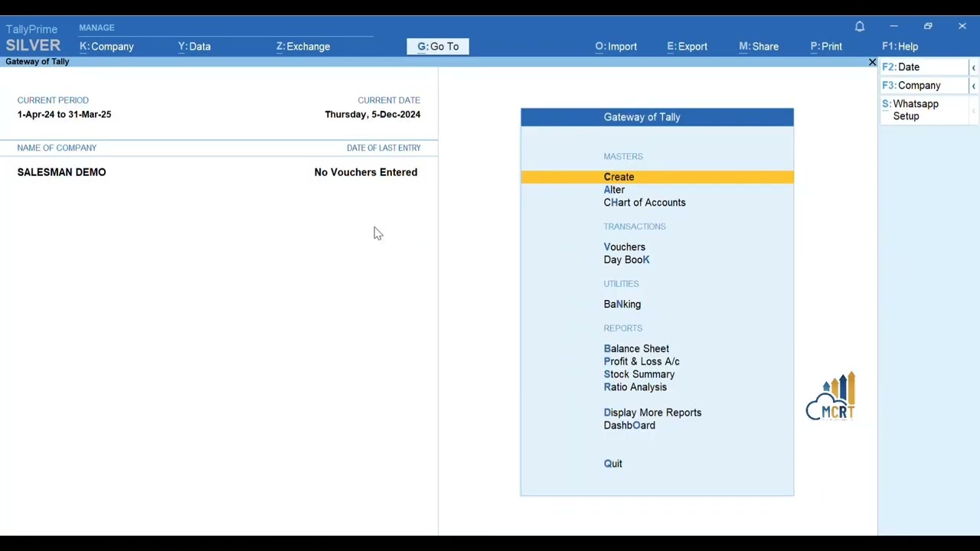This screenshot has height=551, width=980.
Task: Open the K: Company menu
Action: 106,47
